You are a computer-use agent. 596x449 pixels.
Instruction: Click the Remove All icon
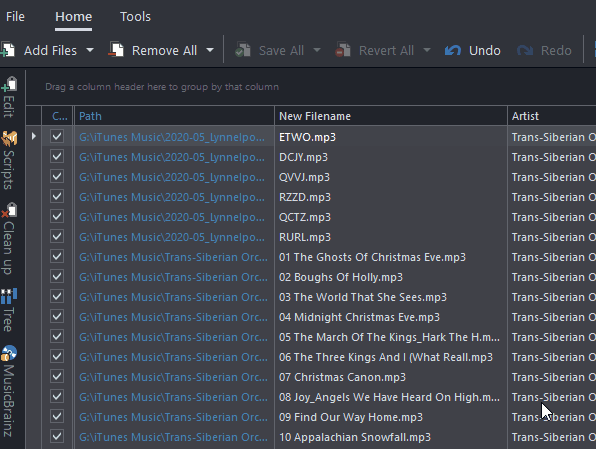tap(116, 50)
